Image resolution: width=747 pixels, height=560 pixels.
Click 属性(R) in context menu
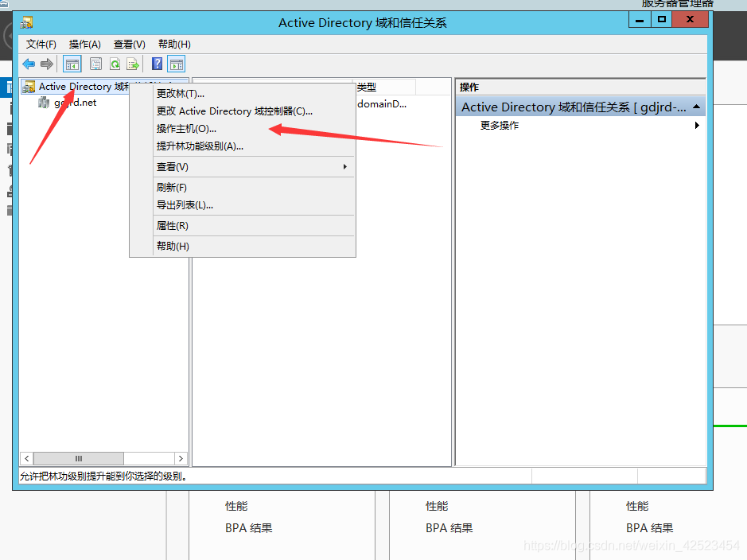[173, 226]
